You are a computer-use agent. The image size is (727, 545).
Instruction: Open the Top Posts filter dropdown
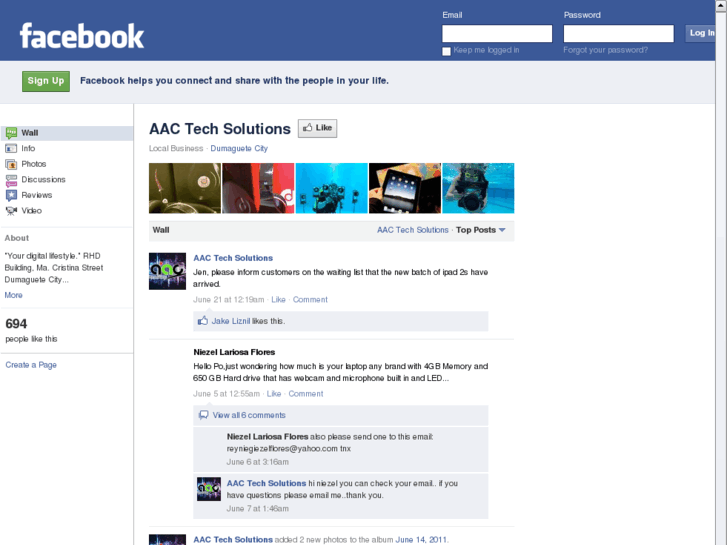point(480,230)
